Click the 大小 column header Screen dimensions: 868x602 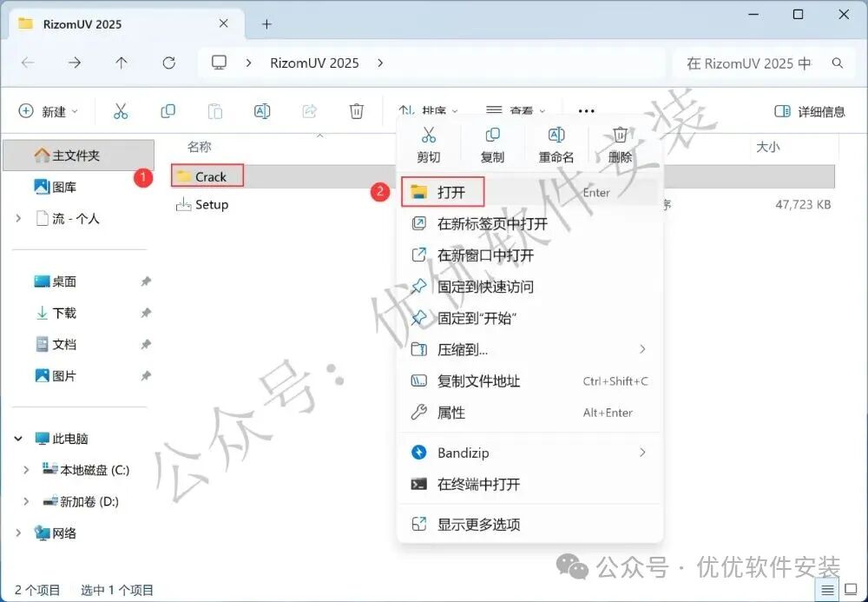[x=768, y=147]
